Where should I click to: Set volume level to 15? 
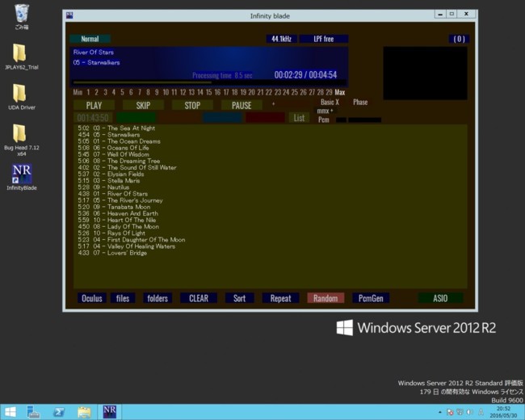209,92
